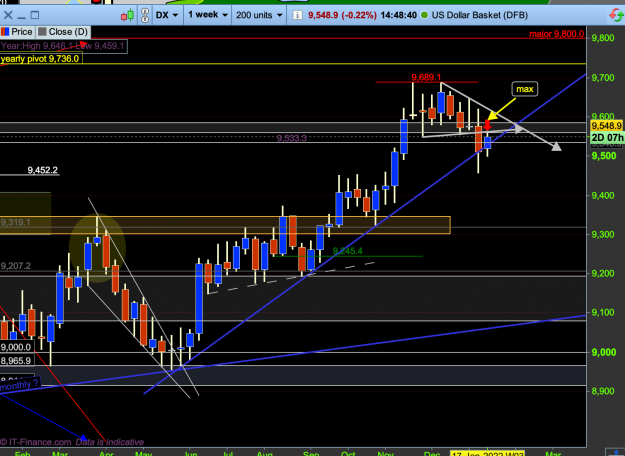Open the IT-Finance.com copyright link
This screenshot has width=625, height=456.
[x=35, y=442]
